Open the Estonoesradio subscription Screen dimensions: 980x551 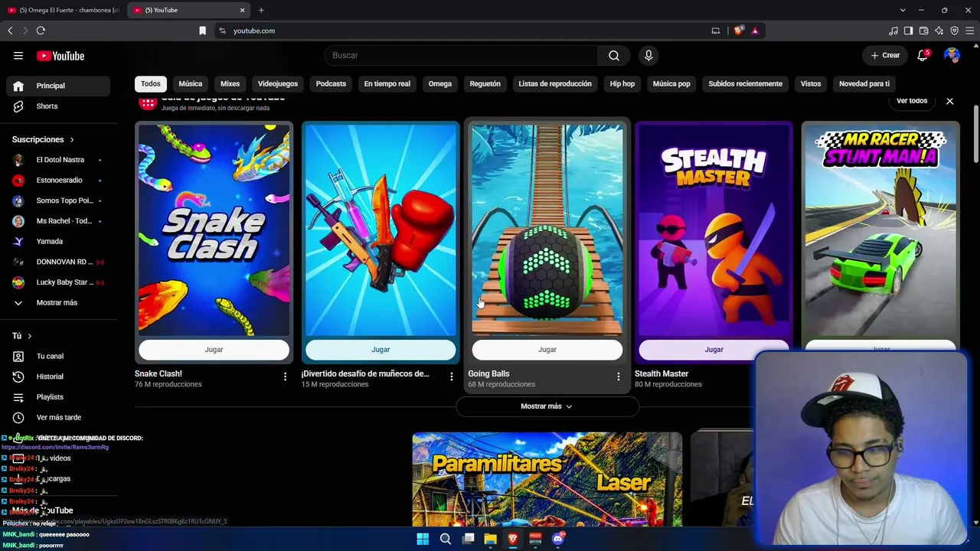(58, 181)
